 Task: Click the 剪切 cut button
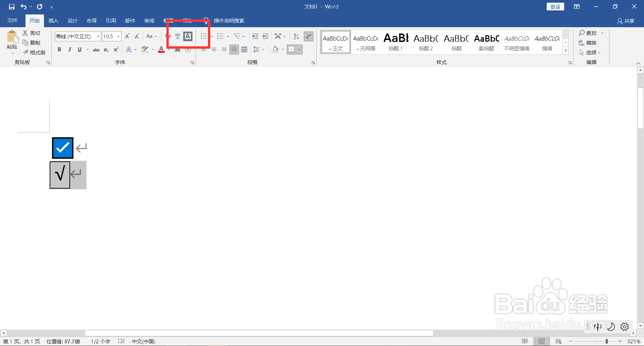point(32,33)
